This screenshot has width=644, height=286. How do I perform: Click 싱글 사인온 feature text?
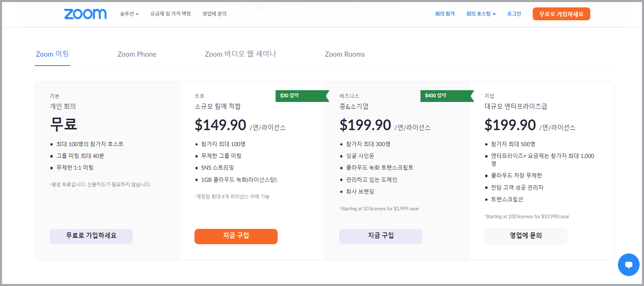tap(360, 156)
